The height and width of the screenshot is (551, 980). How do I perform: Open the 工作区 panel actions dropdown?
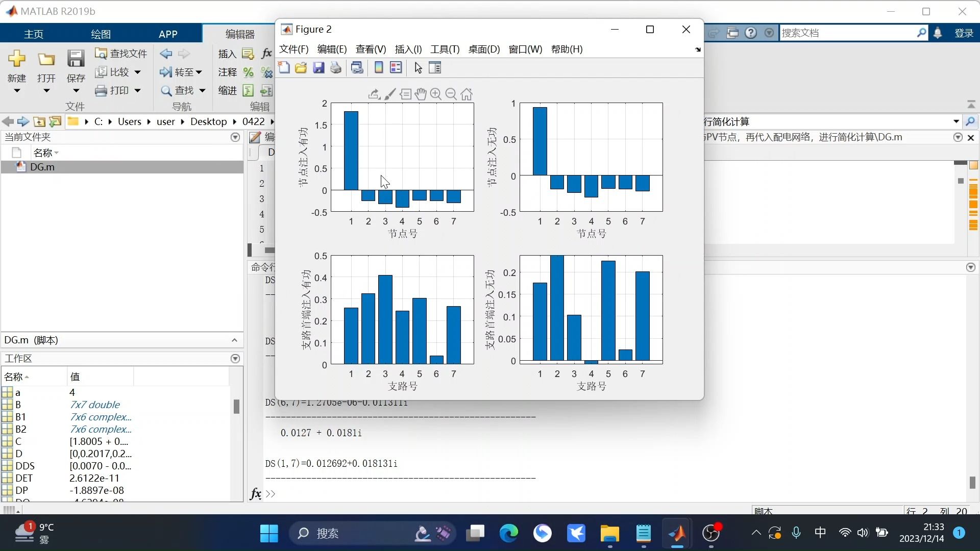click(235, 359)
